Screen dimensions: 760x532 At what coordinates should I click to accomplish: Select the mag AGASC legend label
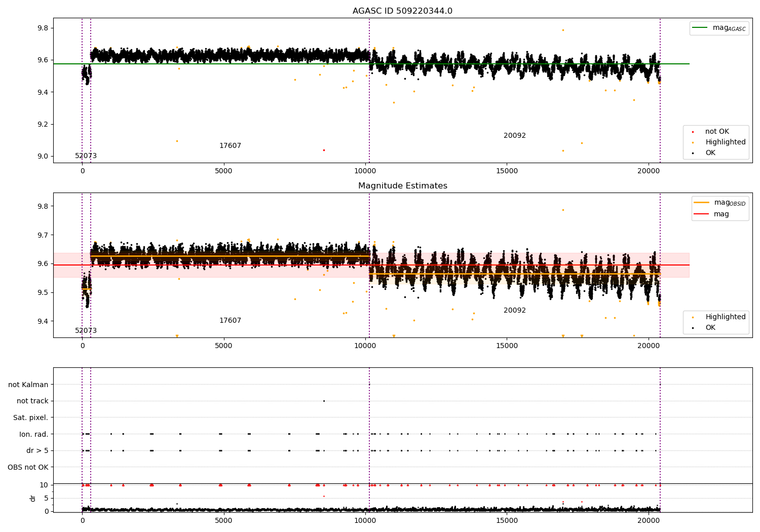(x=729, y=28)
